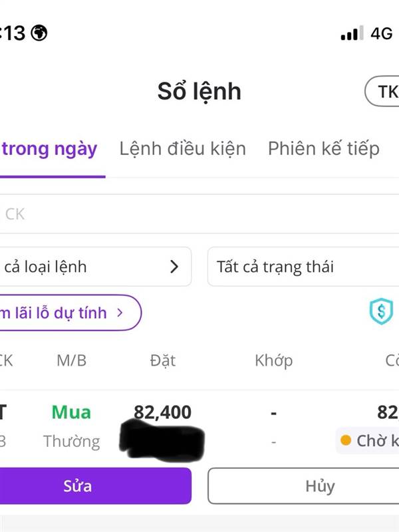The height and width of the screenshot is (532, 399).
Task: Tap the orange pending status dot
Action: pyautogui.click(x=346, y=440)
